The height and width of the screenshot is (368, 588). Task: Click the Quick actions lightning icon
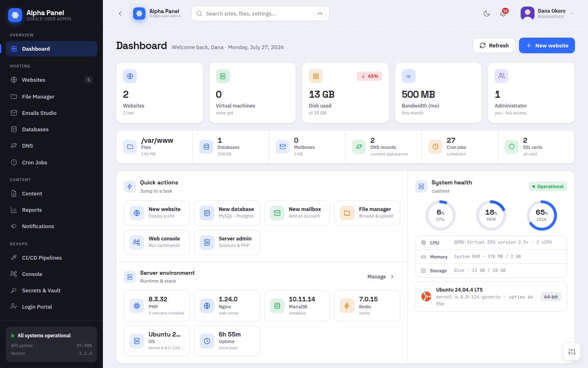130,186
